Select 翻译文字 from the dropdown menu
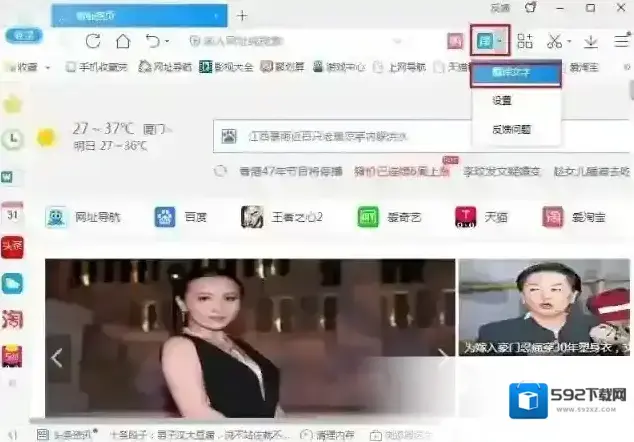The height and width of the screenshot is (442, 634). (x=516, y=73)
